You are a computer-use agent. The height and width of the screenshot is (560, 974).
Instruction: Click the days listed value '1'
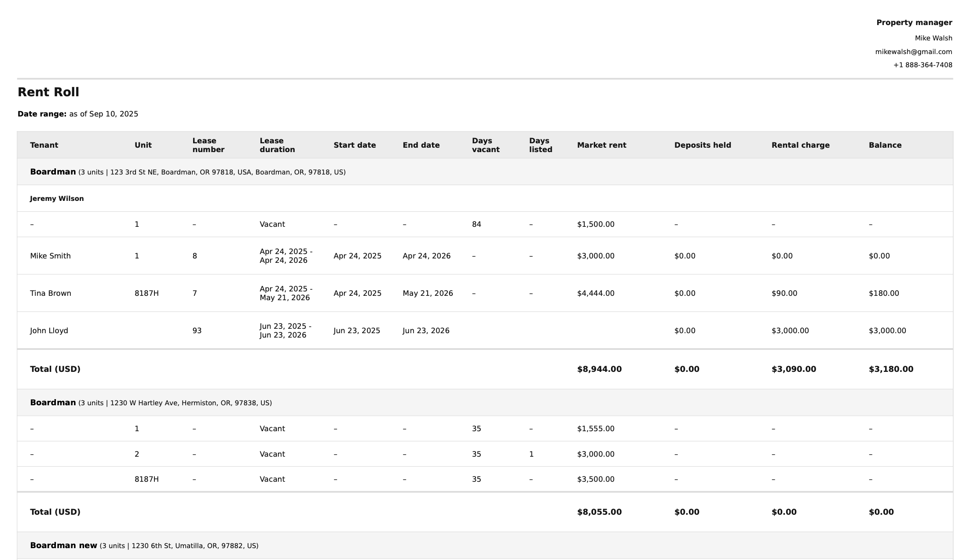[x=531, y=455]
